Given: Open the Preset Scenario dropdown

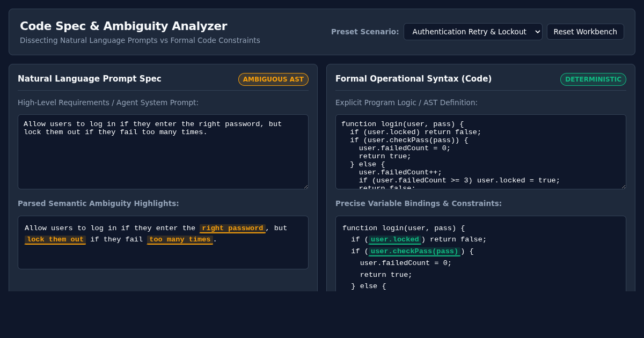Looking at the screenshot, I should tap(473, 32).
